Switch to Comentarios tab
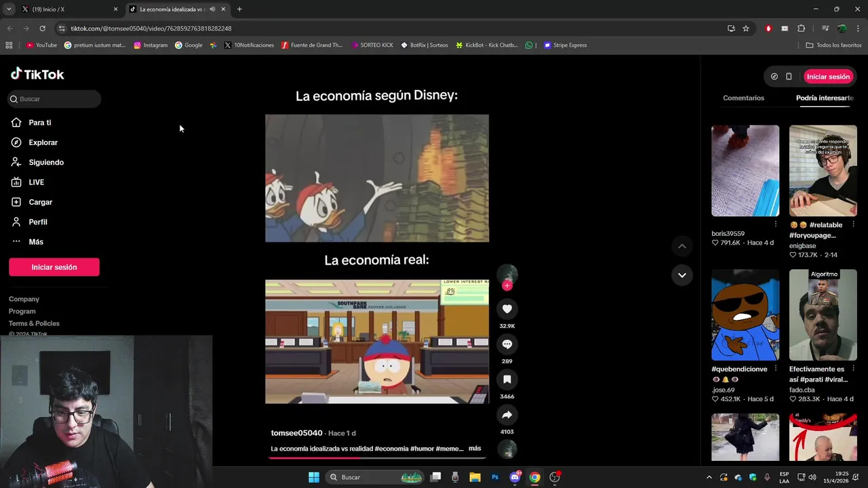 (x=743, y=98)
